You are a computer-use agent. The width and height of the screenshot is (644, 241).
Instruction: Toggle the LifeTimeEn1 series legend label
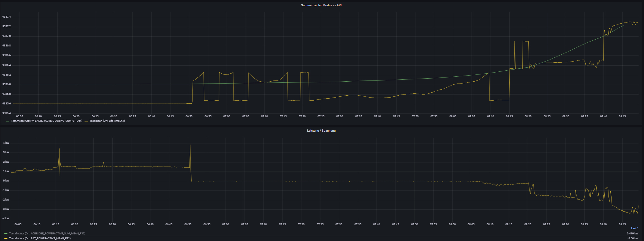tap(107, 121)
